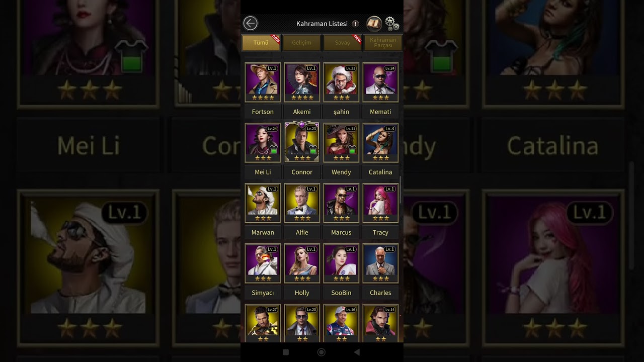Tap the Android recent apps square
Image resolution: width=644 pixels, height=362 pixels.
tap(286, 352)
